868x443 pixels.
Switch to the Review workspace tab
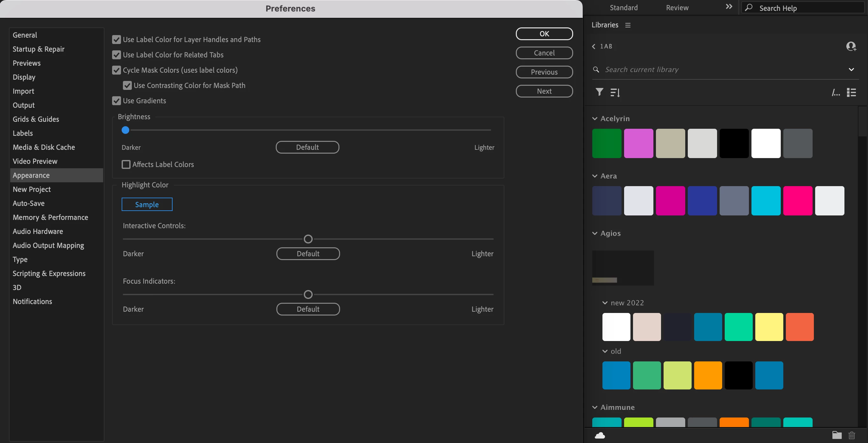pos(677,7)
